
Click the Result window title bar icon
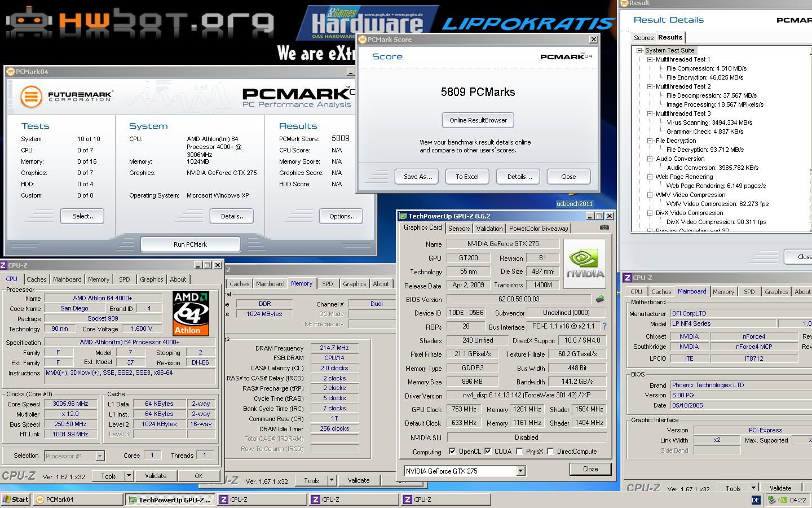point(624,3)
